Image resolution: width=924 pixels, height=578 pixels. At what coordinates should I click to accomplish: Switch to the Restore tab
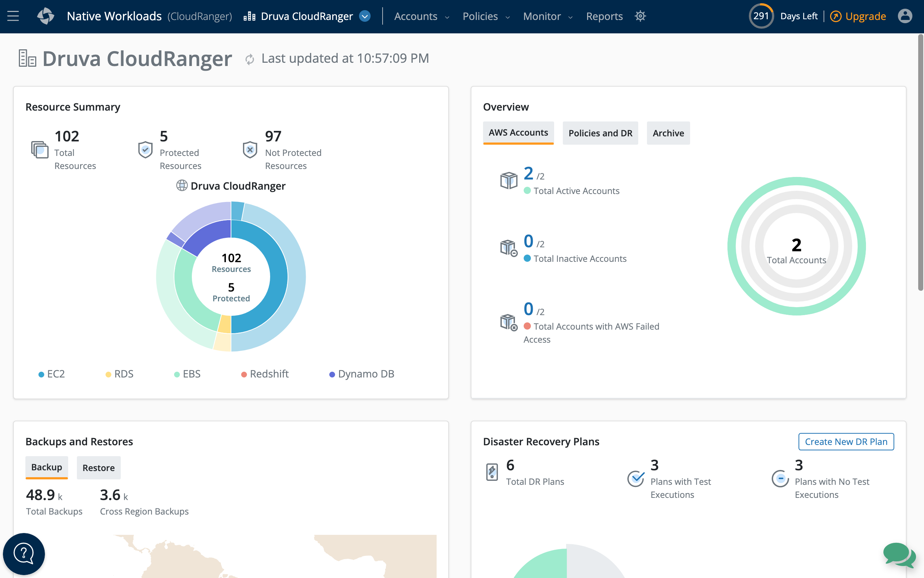pos(98,467)
